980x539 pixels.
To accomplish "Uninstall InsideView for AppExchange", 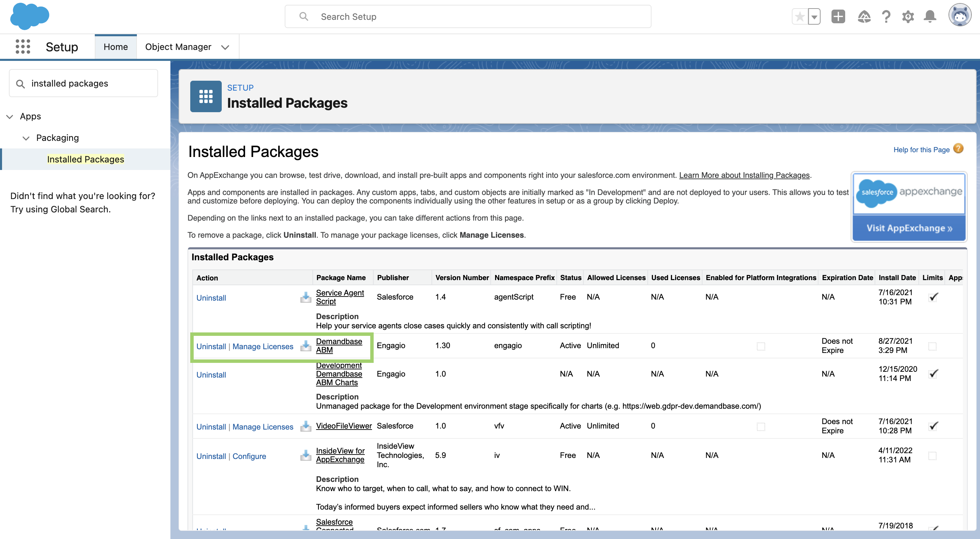I will click(x=211, y=457).
